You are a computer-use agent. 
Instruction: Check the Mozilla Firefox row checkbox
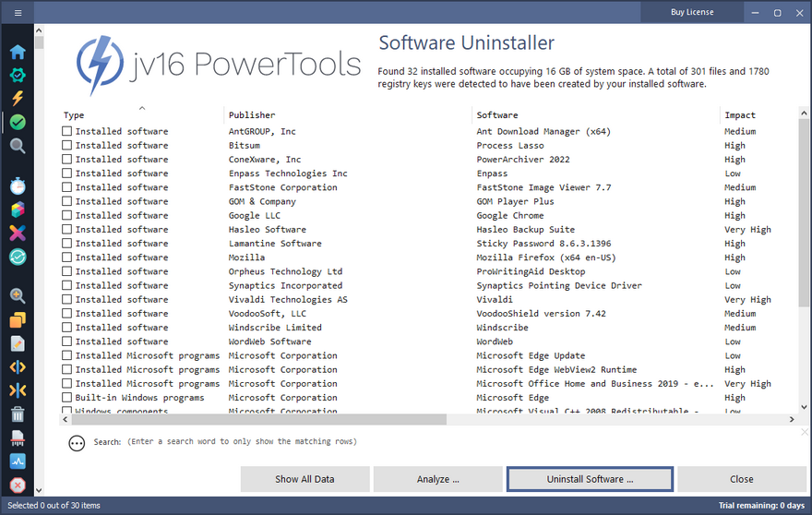click(x=66, y=257)
